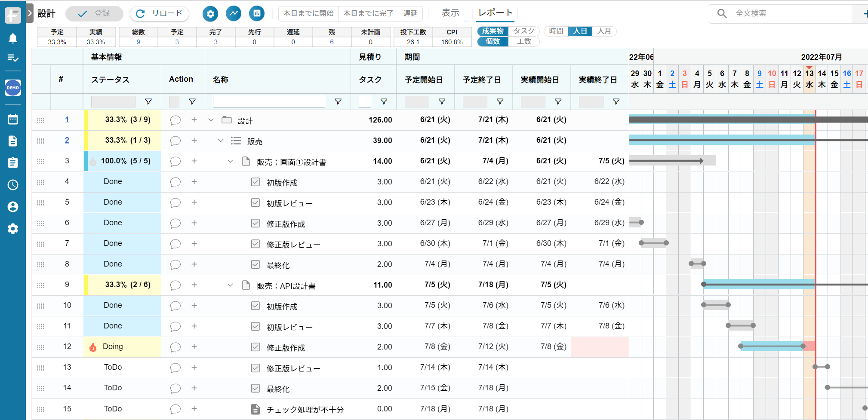The width and height of the screenshot is (868, 420).
Task: Collapse the 販売 group row
Action: (221, 140)
